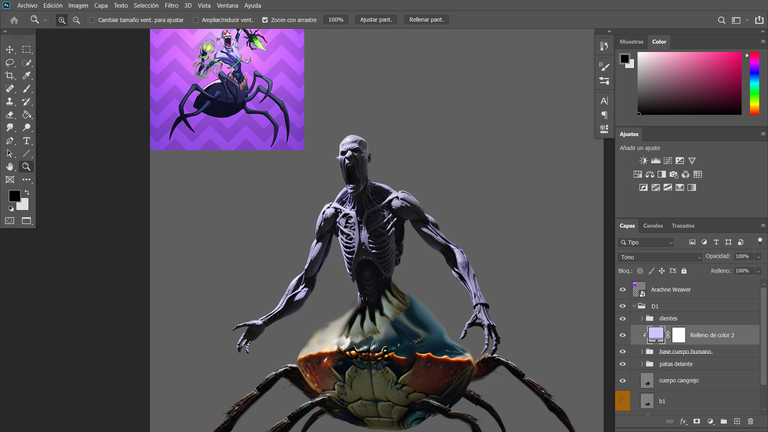Open the Tono blend mode dropdown
Viewport: 768px width, 432px height.
tap(660, 257)
